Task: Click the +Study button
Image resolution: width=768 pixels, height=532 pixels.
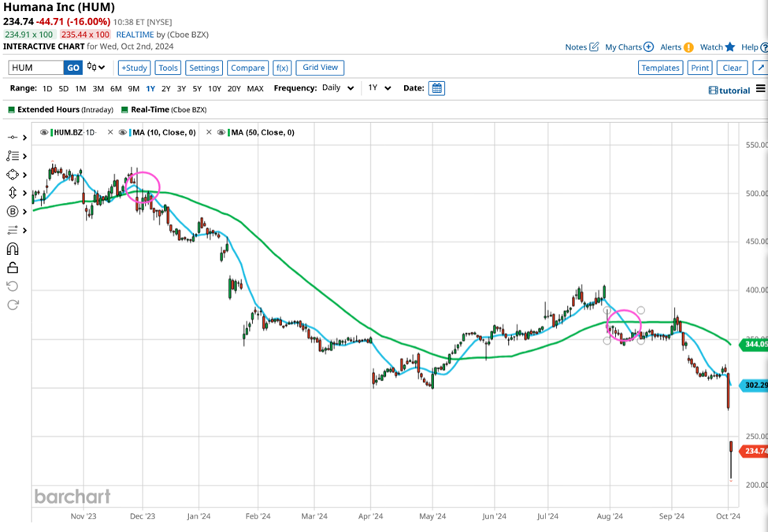Action: [133, 68]
